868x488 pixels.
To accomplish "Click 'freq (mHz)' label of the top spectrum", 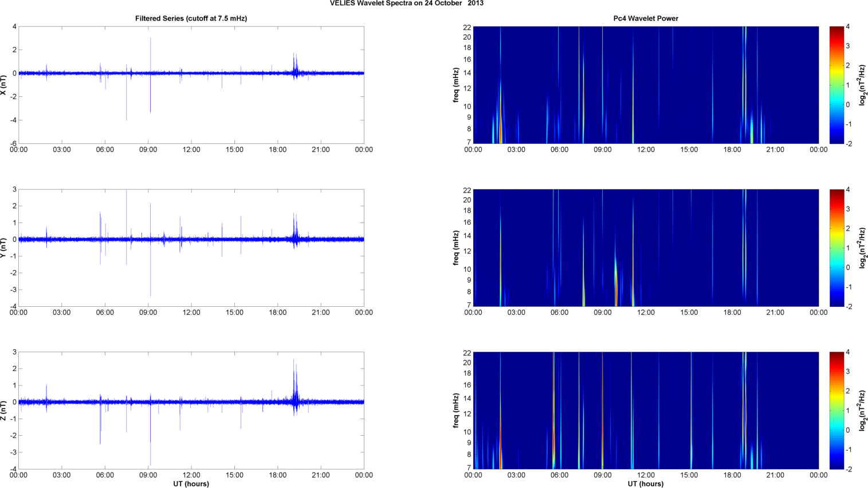I will tap(456, 85).
